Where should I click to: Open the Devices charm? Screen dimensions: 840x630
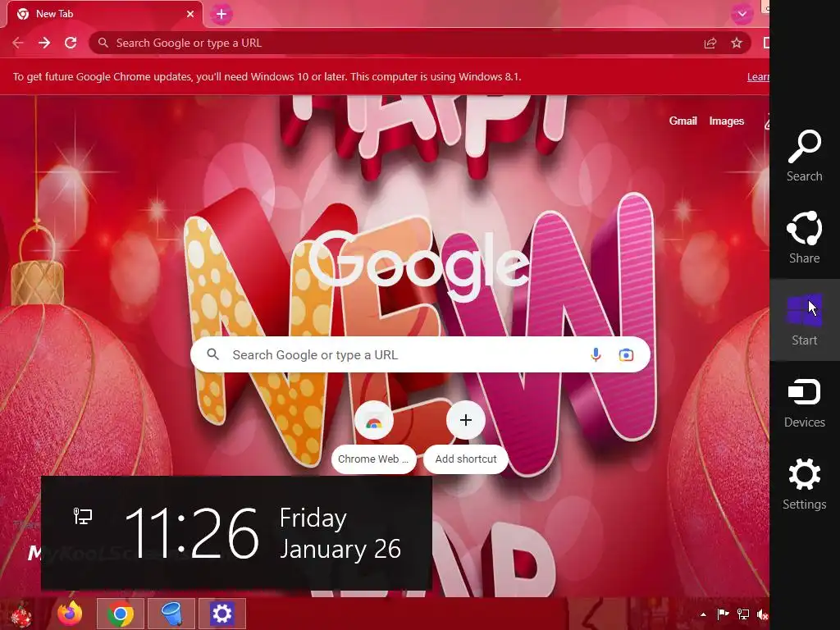(804, 402)
